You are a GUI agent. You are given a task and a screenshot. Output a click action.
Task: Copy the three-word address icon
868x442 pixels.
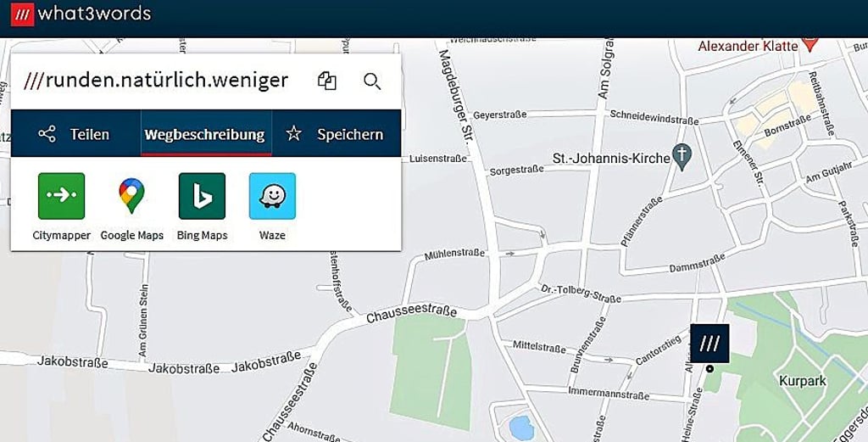click(x=326, y=81)
